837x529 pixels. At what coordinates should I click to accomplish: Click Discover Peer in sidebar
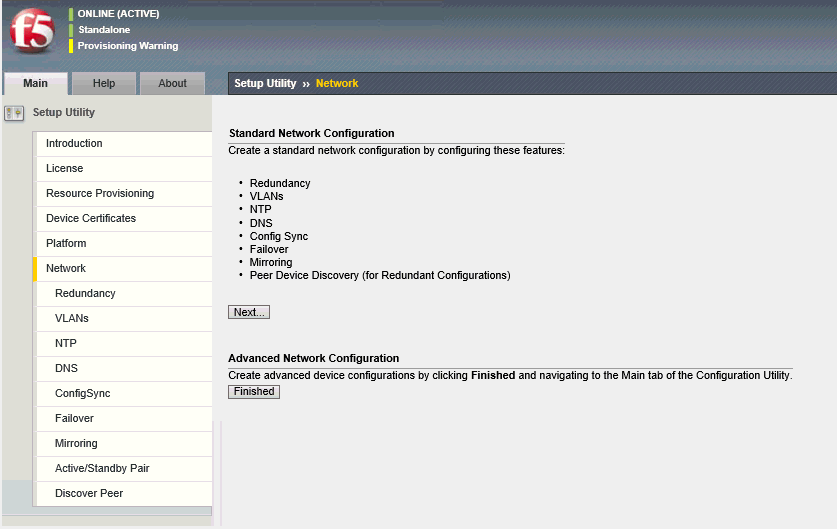(x=89, y=494)
